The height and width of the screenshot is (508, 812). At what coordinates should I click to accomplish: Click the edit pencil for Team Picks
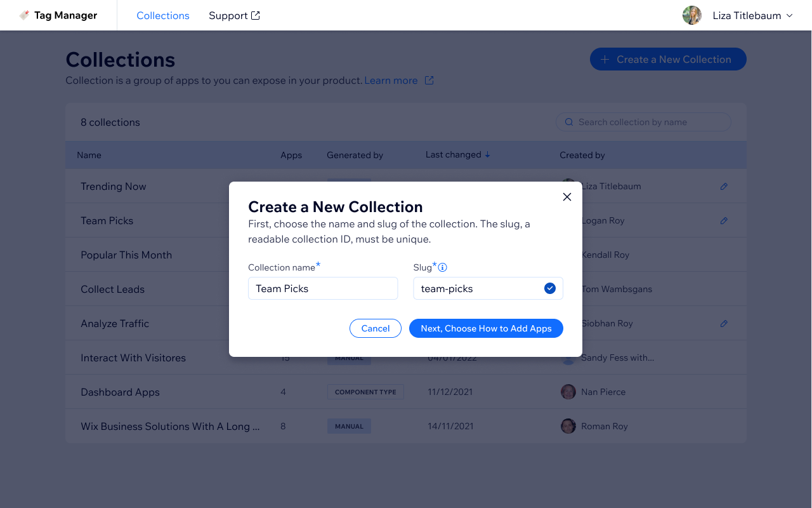724,221
